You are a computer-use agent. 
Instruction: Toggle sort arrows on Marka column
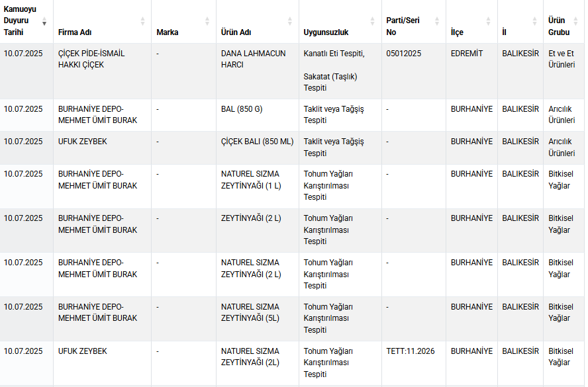[x=207, y=21]
